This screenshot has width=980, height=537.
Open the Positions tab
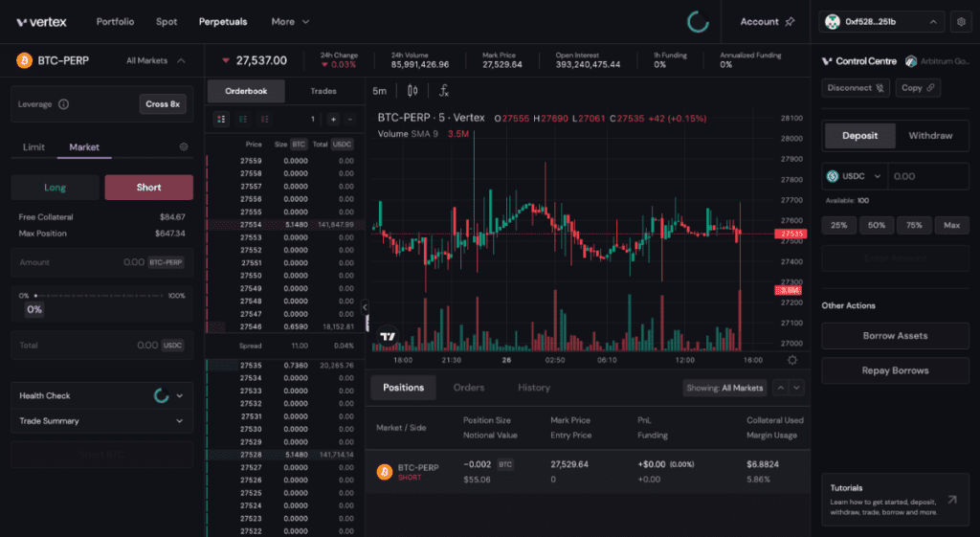403,388
